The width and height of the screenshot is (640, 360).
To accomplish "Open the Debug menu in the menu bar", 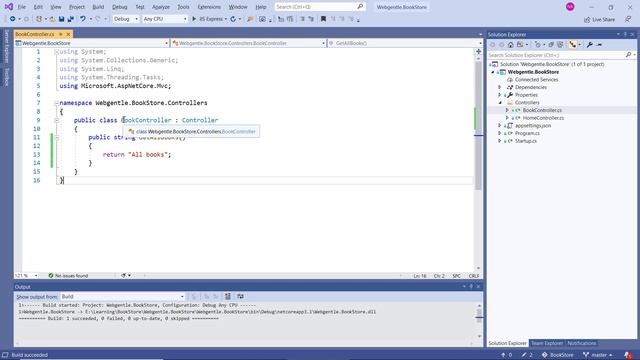I will point(120,7).
